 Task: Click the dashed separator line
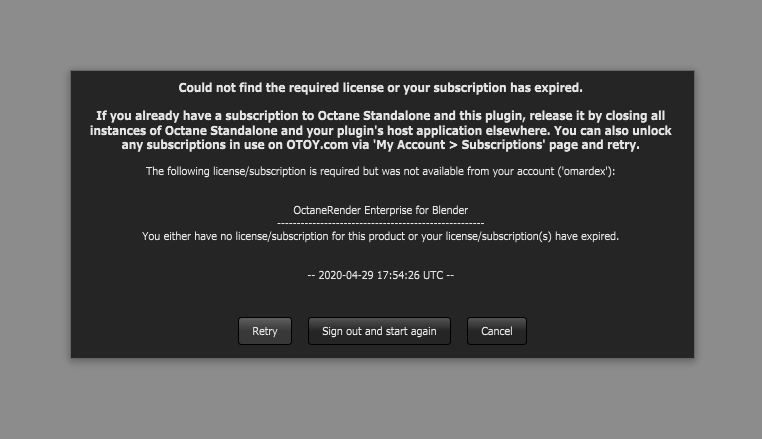coord(380,222)
